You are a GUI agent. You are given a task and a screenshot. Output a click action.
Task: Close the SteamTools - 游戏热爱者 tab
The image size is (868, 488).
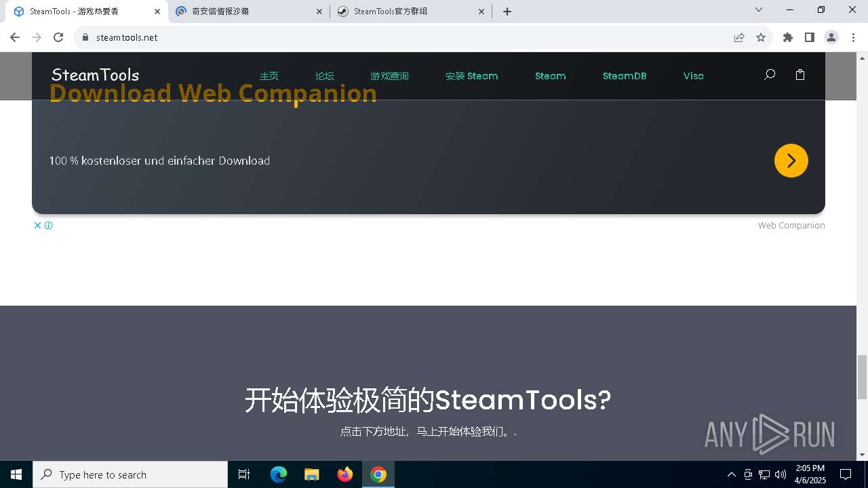click(x=157, y=12)
